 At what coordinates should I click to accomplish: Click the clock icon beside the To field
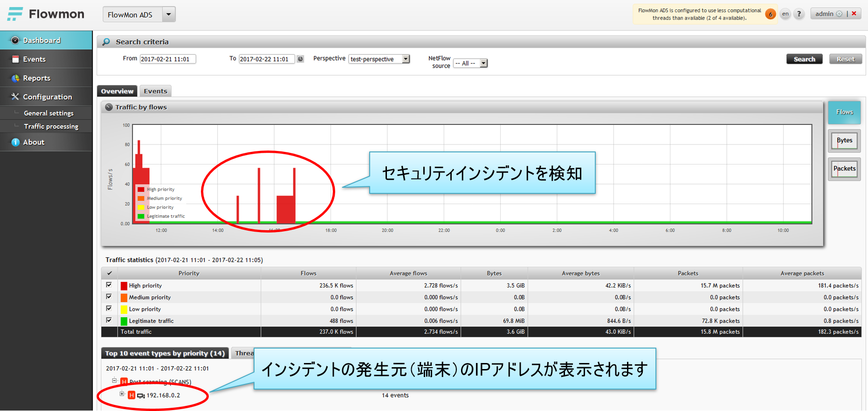tap(301, 59)
